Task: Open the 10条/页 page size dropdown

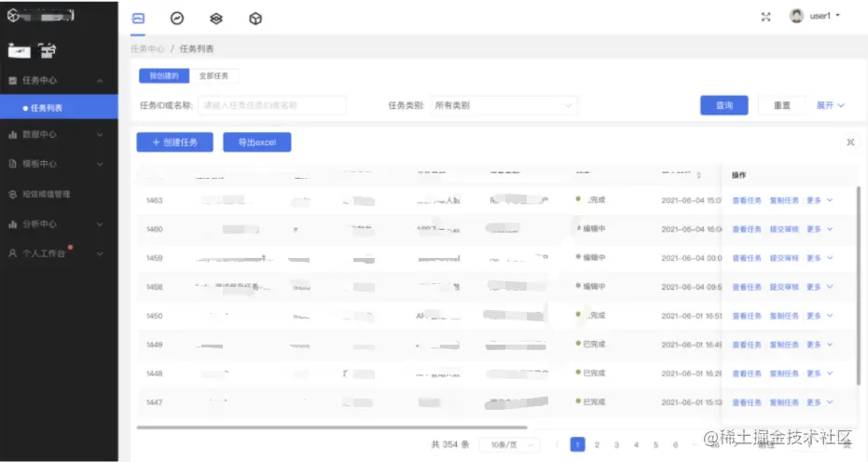Action: 509,444
